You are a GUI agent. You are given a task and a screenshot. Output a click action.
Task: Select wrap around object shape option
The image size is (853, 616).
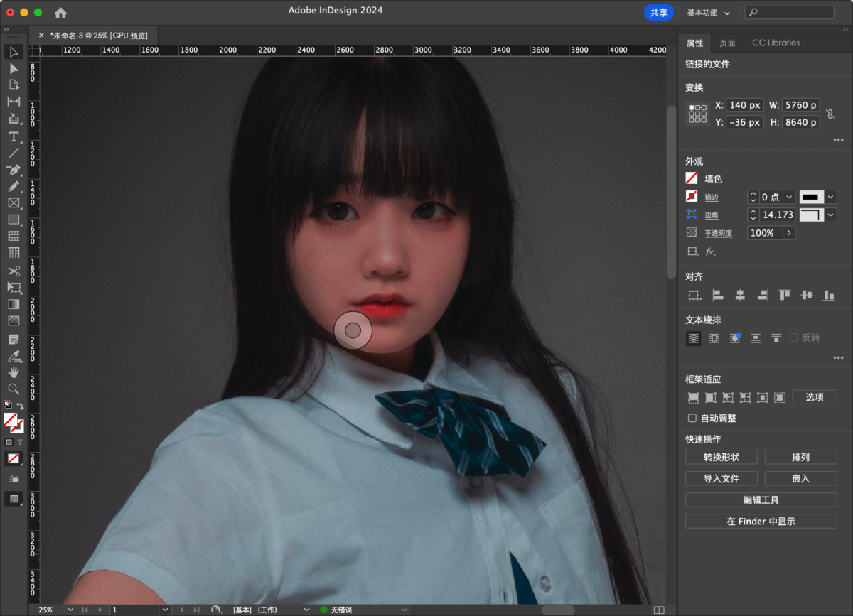pyautogui.click(x=735, y=338)
